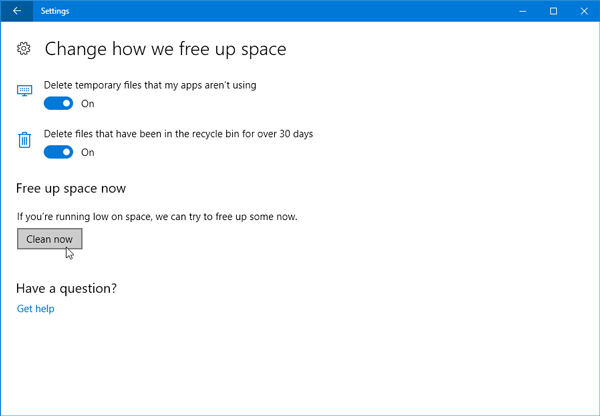This screenshot has width=600, height=416.
Task: Click the "Free up space now" heading
Action: (71, 188)
